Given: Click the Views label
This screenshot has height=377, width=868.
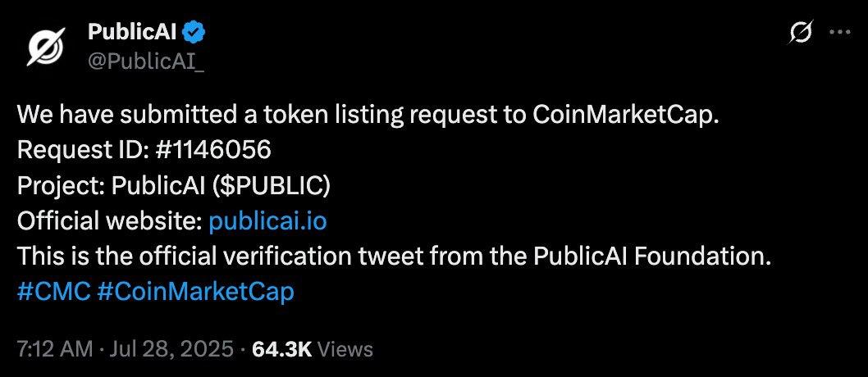Looking at the screenshot, I should 346,349.
